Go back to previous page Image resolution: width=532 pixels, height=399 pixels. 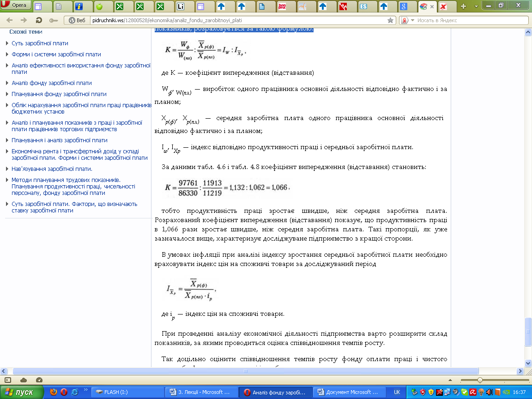[10, 20]
